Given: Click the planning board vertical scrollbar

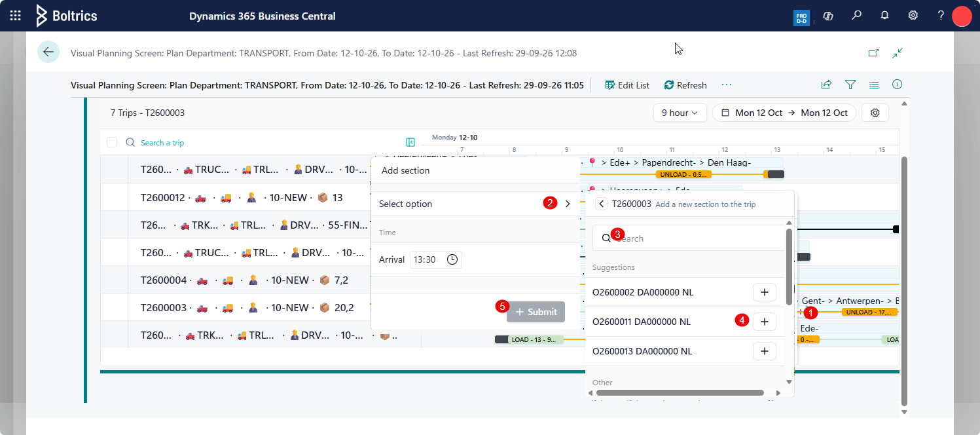Looking at the screenshot, I should [905, 280].
